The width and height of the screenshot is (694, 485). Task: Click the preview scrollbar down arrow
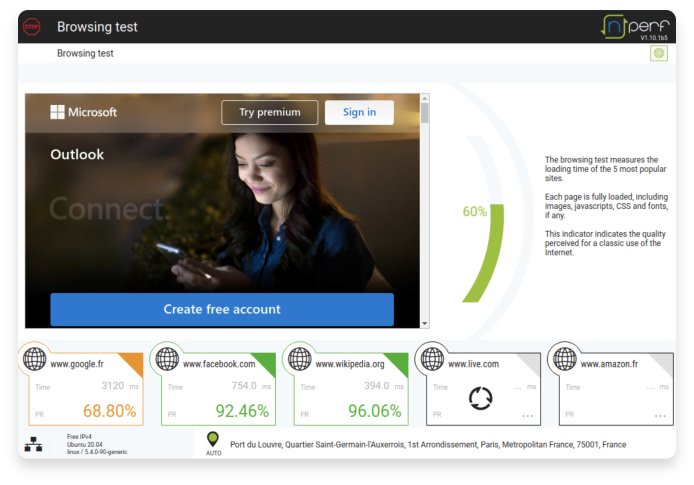(424, 323)
